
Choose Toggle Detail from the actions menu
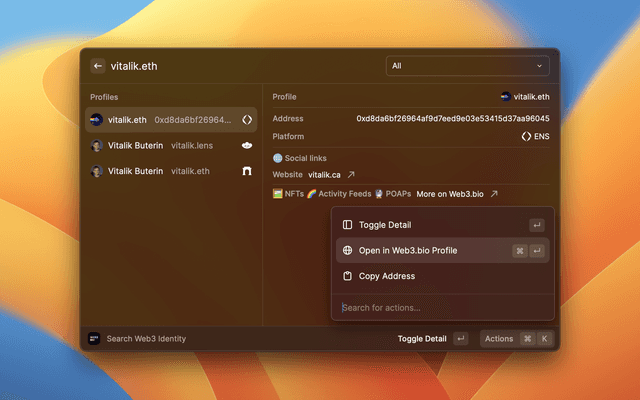[385, 225]
